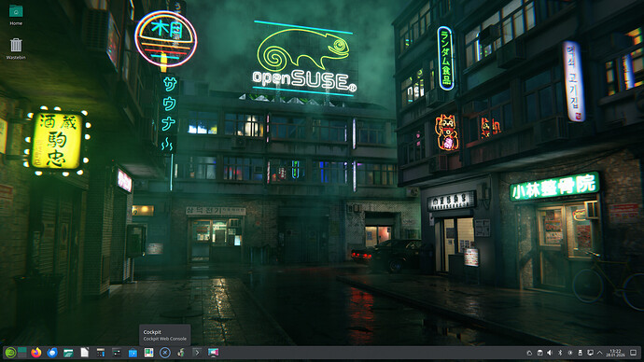644x362 pixels.
Task: Open the brightness tray icon
Action: click(570, 353)
